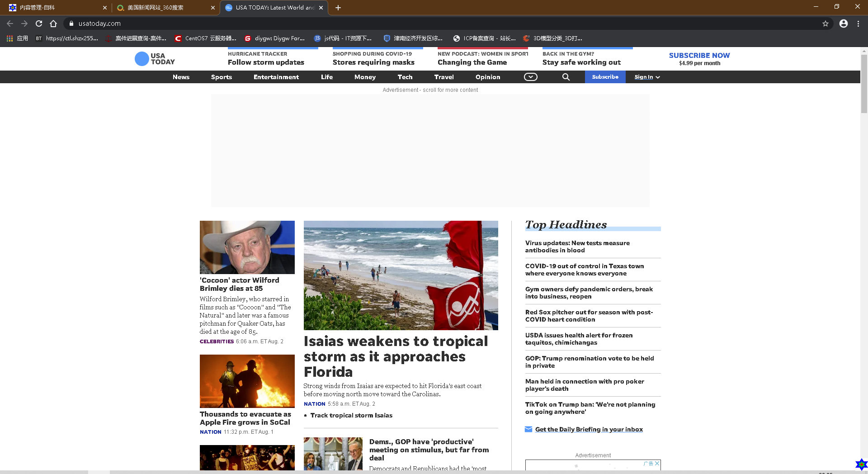Bookmark this page with the star icon
Image resolution: width=868 pixels, height=474 pixels.
[x=826, y=24]
